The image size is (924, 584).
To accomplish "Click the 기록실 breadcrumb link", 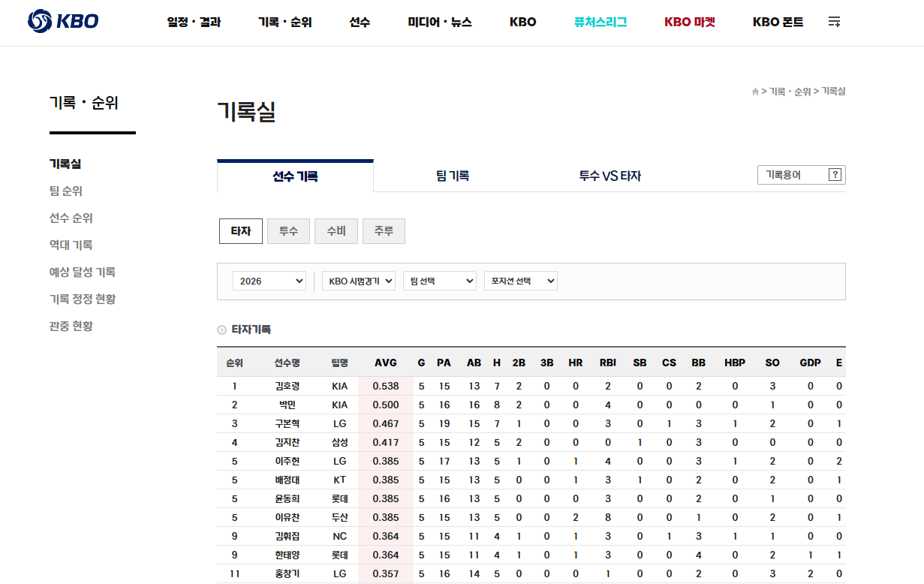I will [x=833, y=92].
